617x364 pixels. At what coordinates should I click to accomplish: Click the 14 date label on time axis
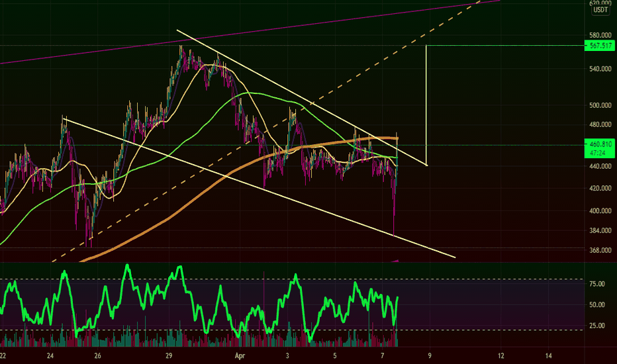click(x=549, y=356)
